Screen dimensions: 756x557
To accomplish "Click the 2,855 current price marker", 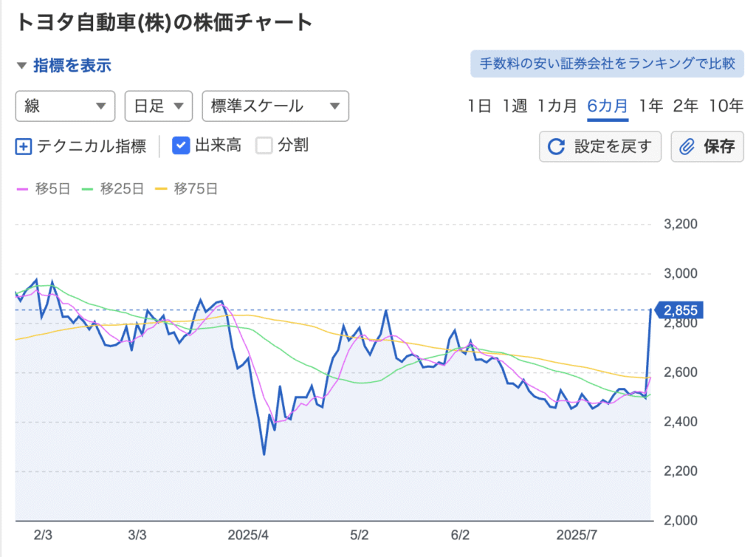I will coord(680,310).
